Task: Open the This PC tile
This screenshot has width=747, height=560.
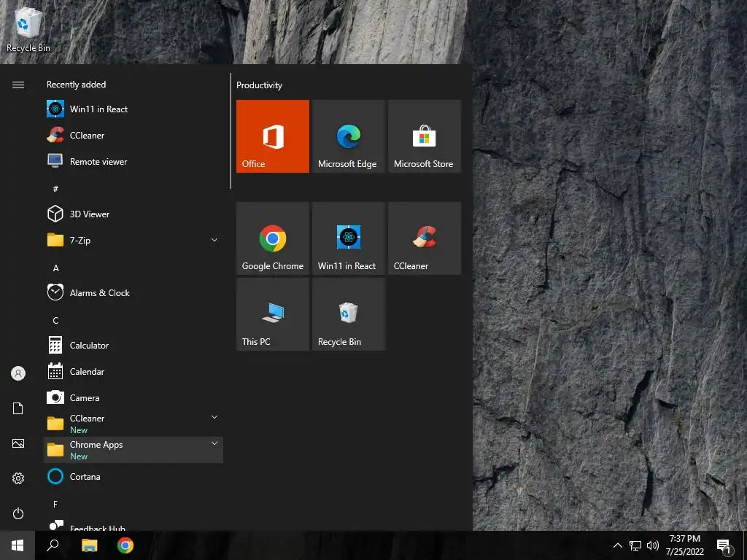Action: (x=273, y=314)
